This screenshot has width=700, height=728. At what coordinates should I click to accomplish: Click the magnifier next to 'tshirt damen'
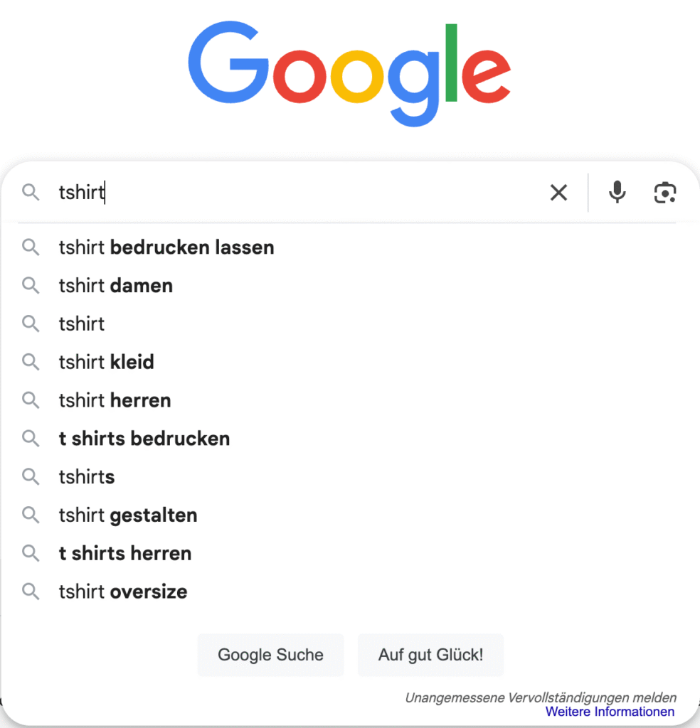tap(31, 285)
